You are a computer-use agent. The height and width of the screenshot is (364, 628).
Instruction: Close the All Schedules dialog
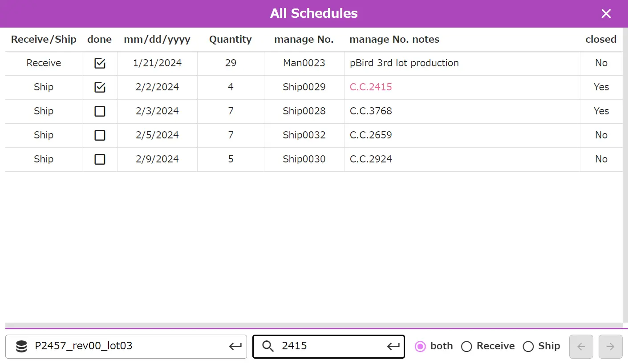point(606,14)
